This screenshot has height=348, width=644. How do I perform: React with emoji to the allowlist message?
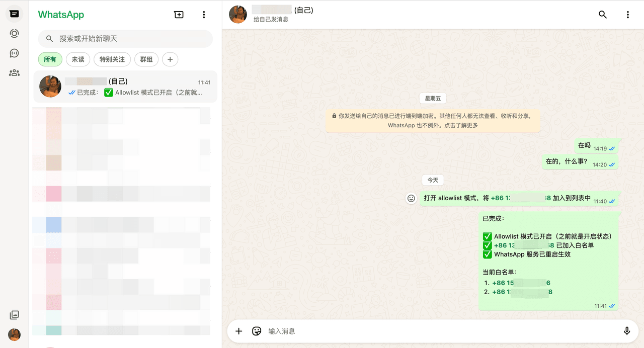pos(411,198)
